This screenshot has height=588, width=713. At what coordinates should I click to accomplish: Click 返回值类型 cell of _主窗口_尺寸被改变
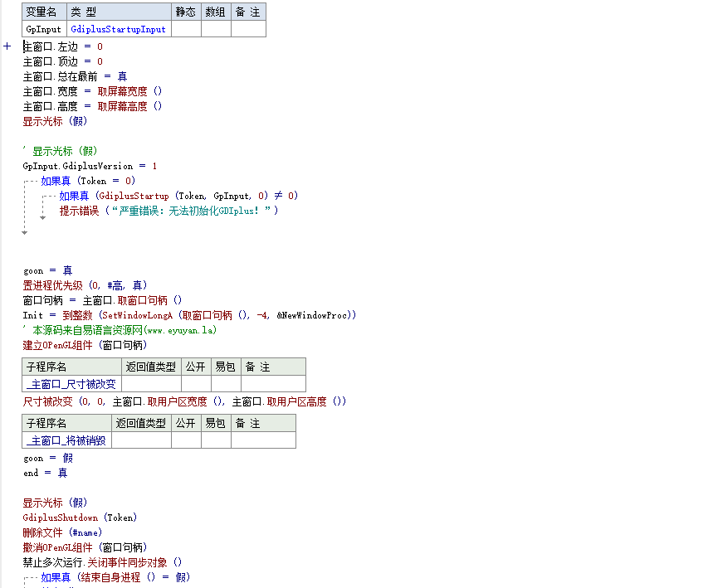151,384
